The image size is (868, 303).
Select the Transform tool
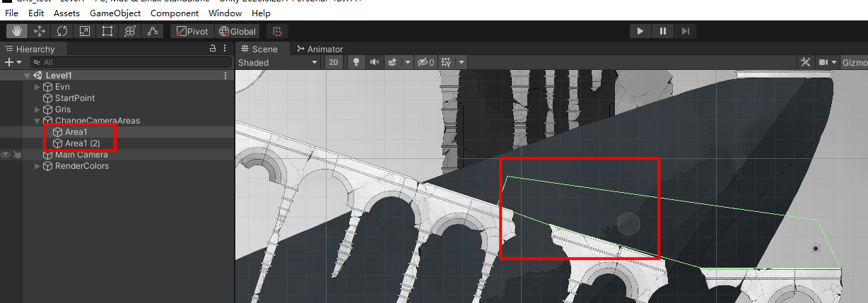(130, 31)
